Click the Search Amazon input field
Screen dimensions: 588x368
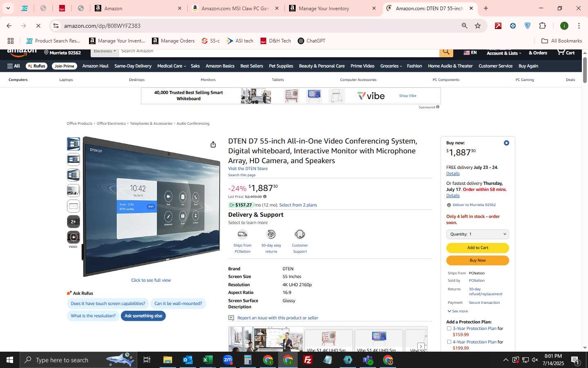(x=279, y=52)
